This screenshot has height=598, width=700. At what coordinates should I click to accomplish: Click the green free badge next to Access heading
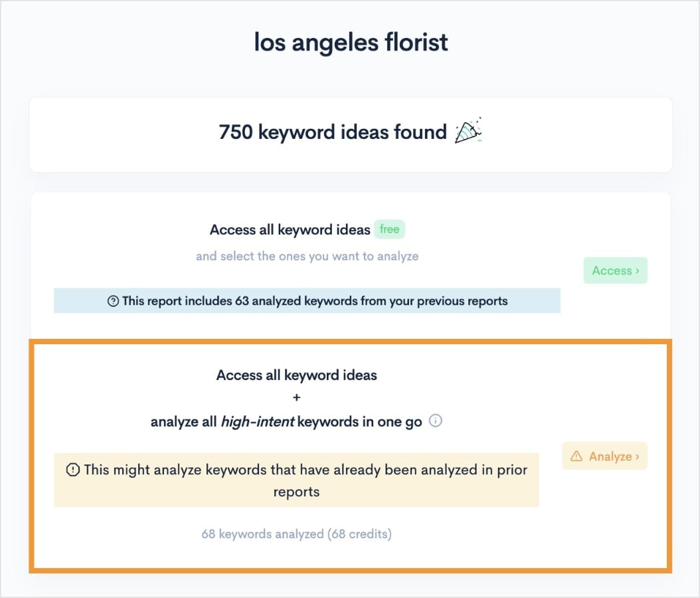pyautogui.click(x=389, y=229)
